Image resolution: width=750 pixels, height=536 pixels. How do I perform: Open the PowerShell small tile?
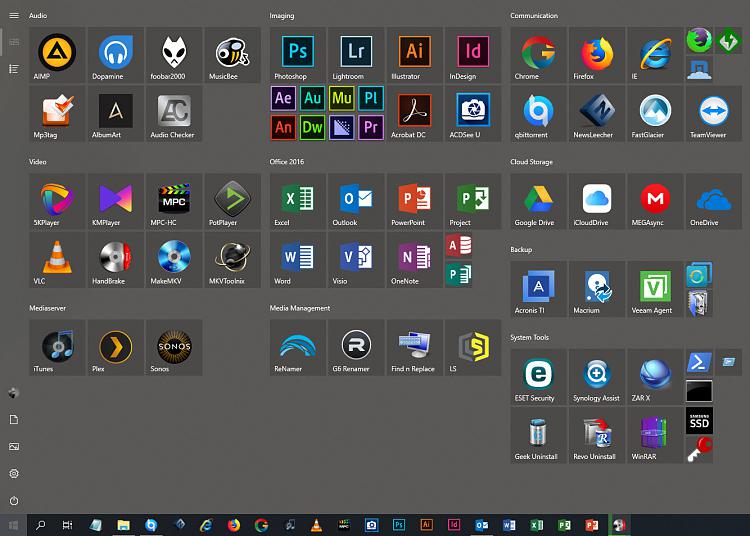(699, 362)
